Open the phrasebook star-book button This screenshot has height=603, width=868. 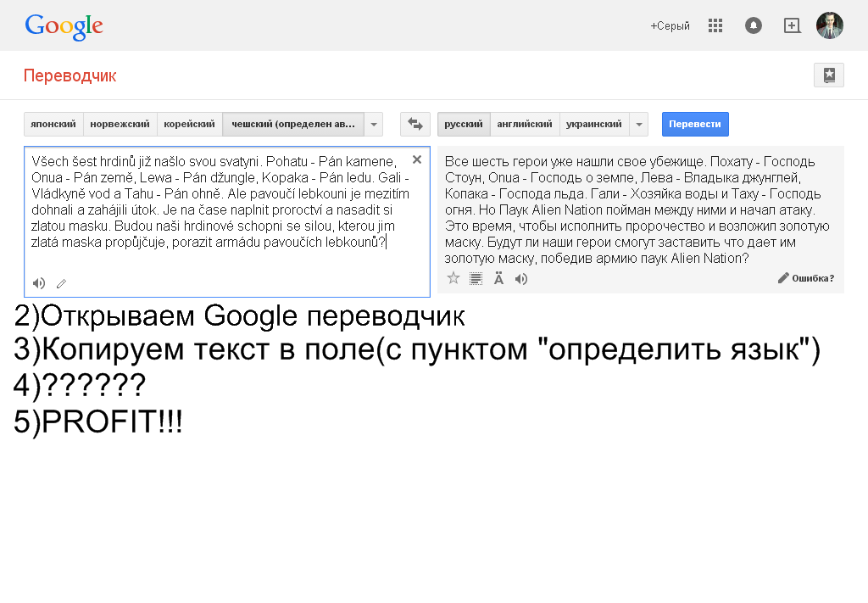pyautogui.click(x=829, y=75)
